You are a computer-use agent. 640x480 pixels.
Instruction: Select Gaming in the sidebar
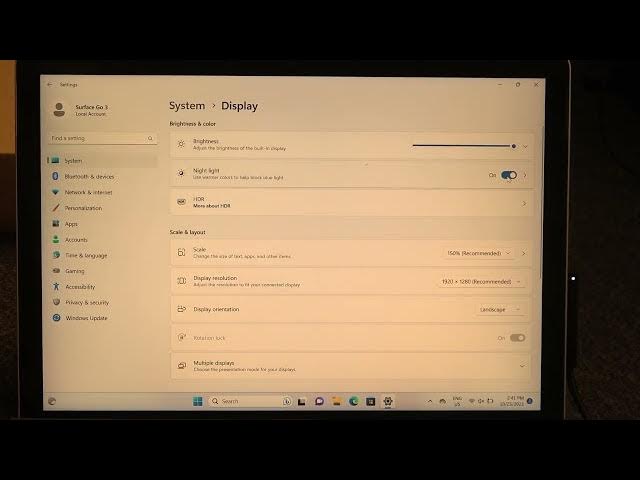pyautogui.click(x=75, y=271)
